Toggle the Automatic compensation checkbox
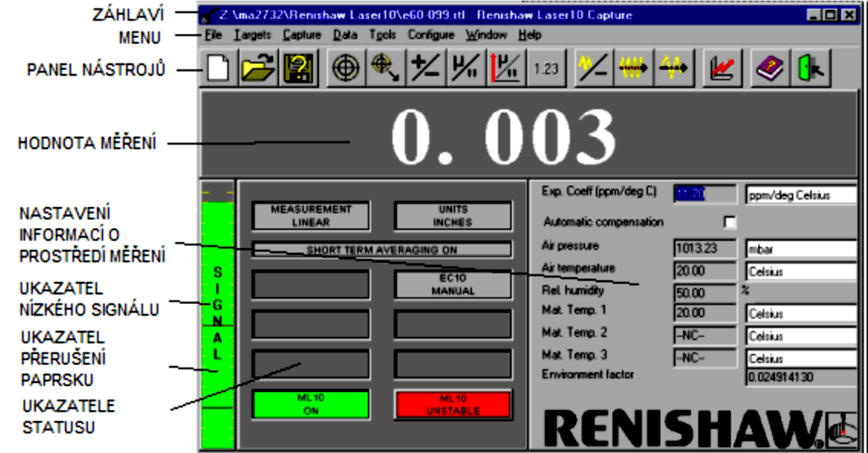The width and height of the screenshot is (868, 453). (730, 222)
